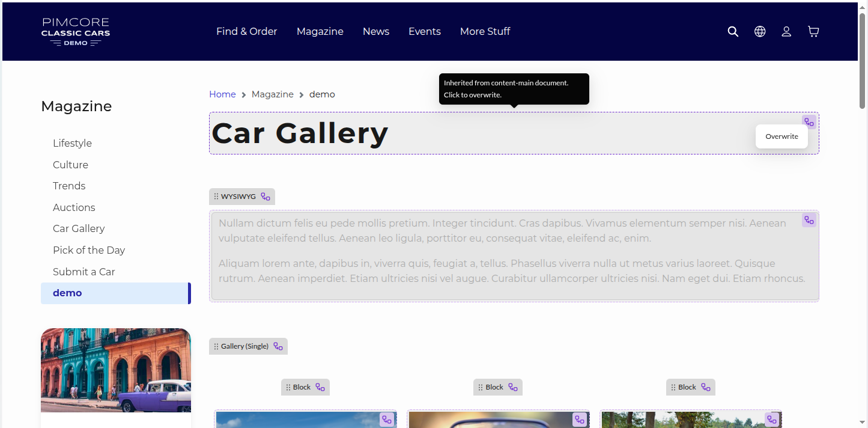Click the Havana street car thumbnail

tap(116, 370)
